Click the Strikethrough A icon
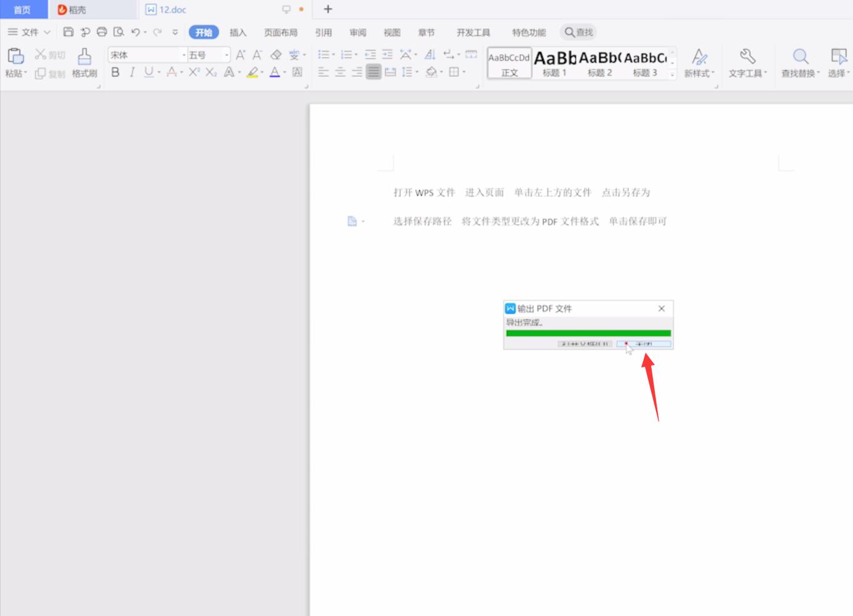 (x=172, y=72)
